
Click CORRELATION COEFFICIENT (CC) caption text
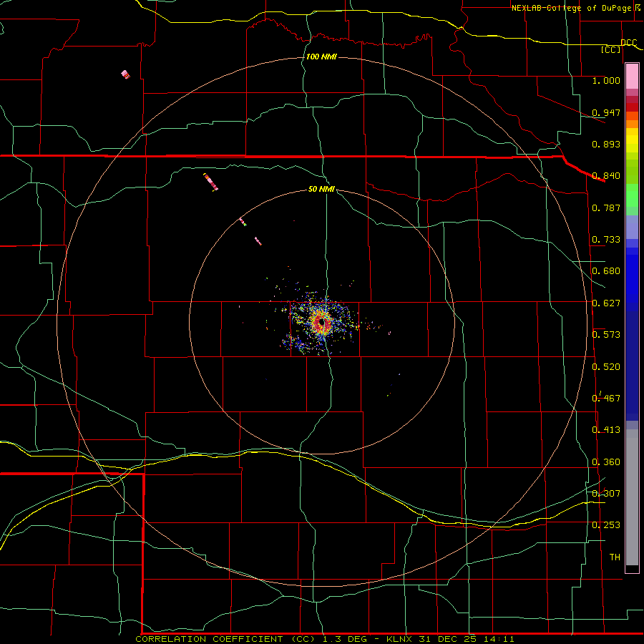pyautogui.click(x=225, y=639)
